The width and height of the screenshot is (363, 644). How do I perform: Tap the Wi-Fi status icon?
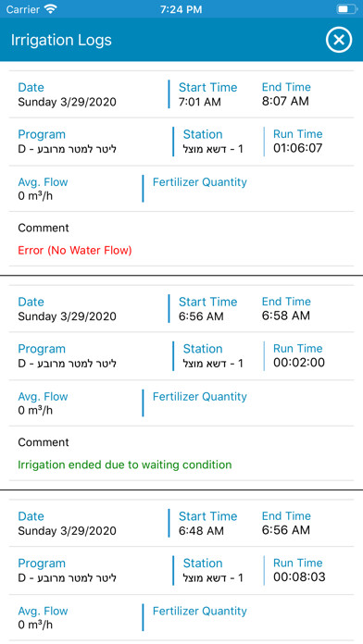51,9
